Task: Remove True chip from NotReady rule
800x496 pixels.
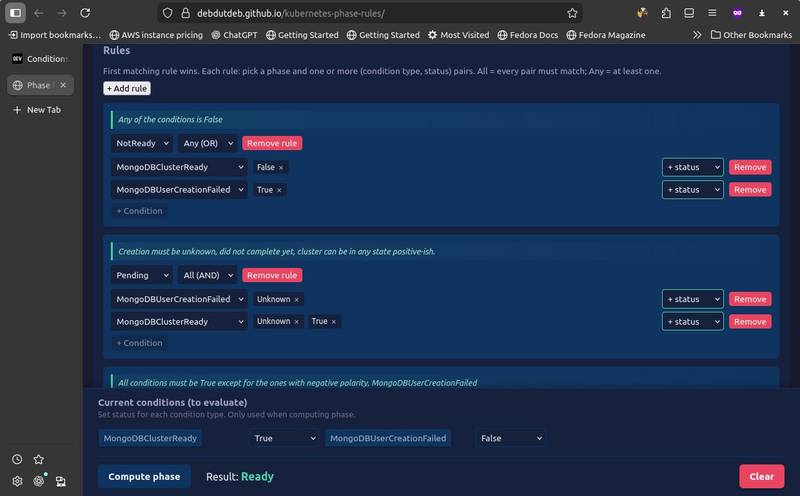Action: pyautogui.click(x=279, y=190)
